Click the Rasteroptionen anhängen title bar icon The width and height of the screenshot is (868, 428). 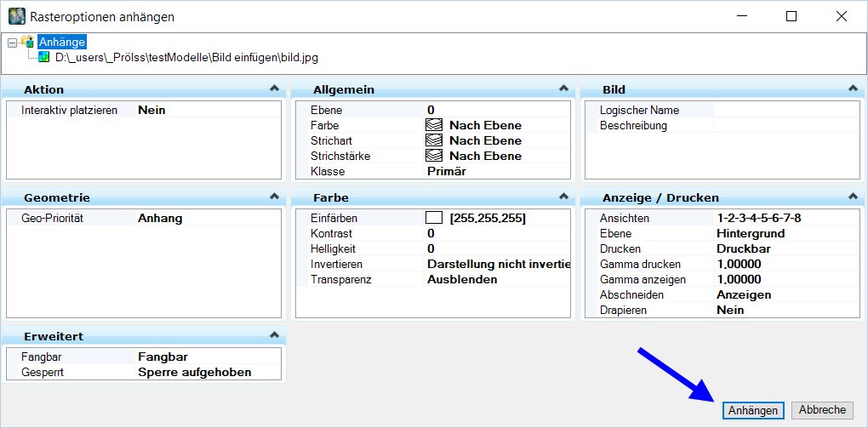click(x=17, y=17)
